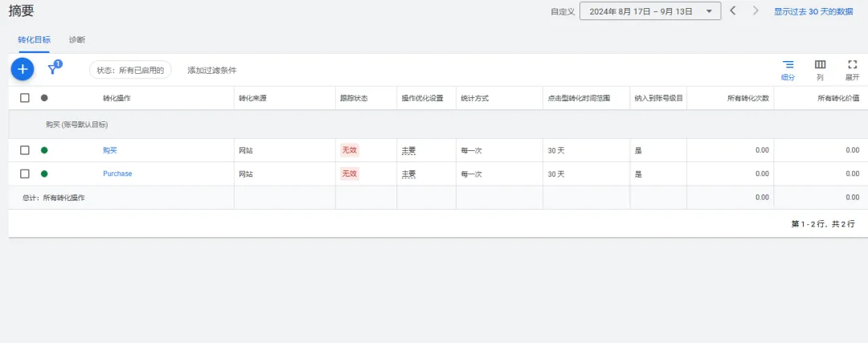
Task: Click 添加过滤条件 field
Action: tap(212, 70)
